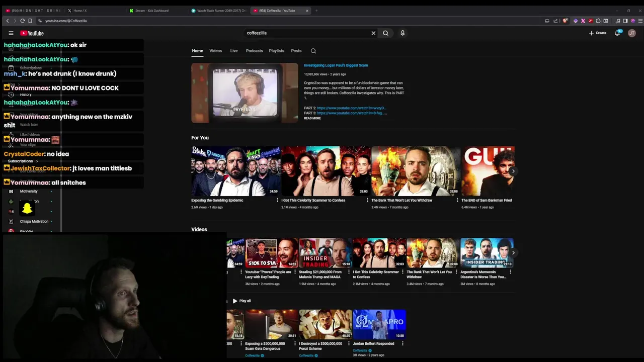Start voice search with the microphone
The height and width of the screenshot is (362, 644).
click(403, 33)
